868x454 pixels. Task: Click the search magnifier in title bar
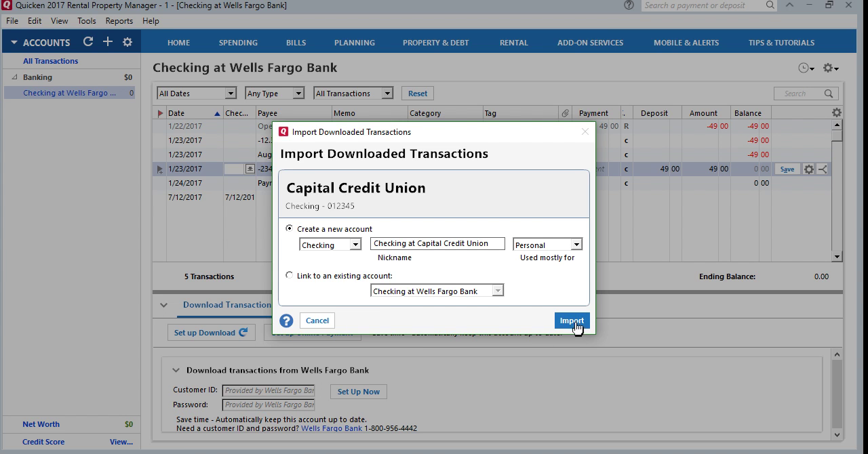[770, 5]
